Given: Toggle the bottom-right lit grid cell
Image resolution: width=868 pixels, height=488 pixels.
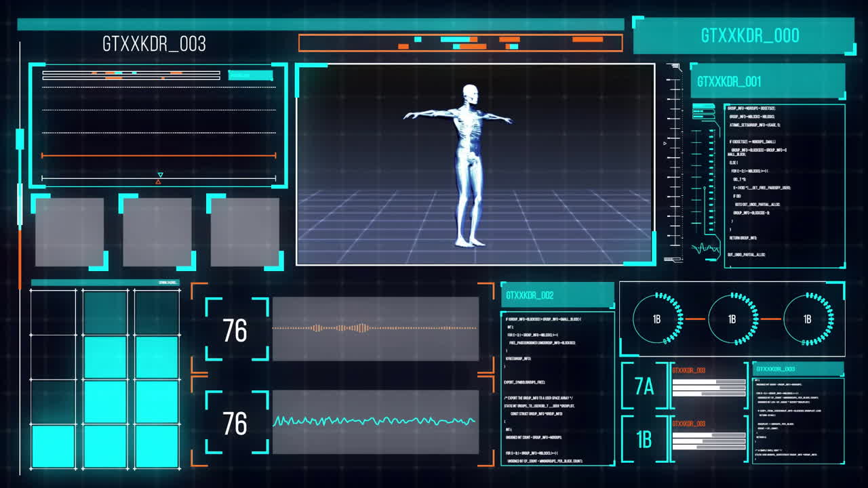Looking at the screenshot, I should pyautogui.click(x=157, y=446).
